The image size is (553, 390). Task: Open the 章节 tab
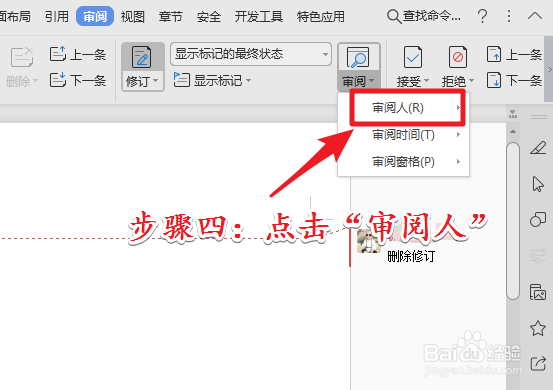[x=171, y=16]
